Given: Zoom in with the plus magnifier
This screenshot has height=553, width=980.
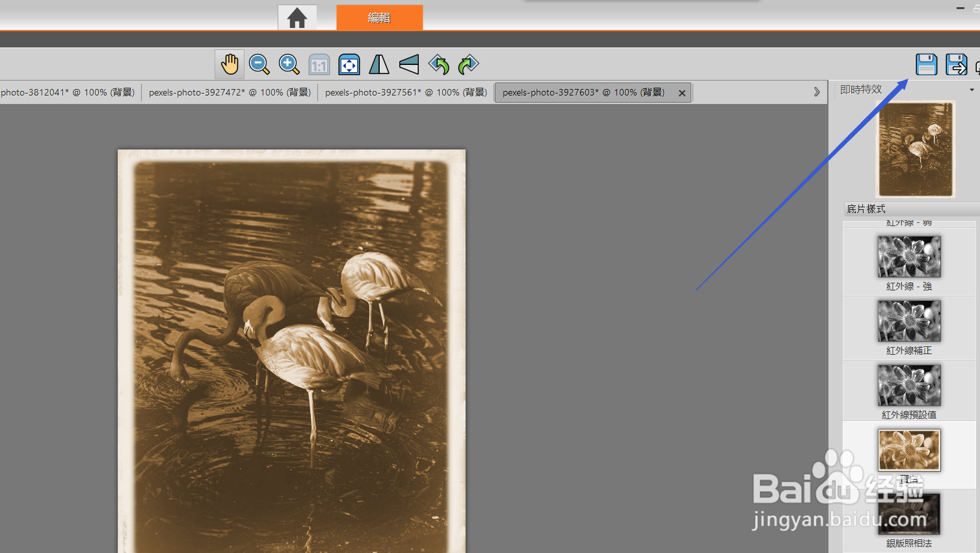Looking at the screenshot, I should [289, 64].
